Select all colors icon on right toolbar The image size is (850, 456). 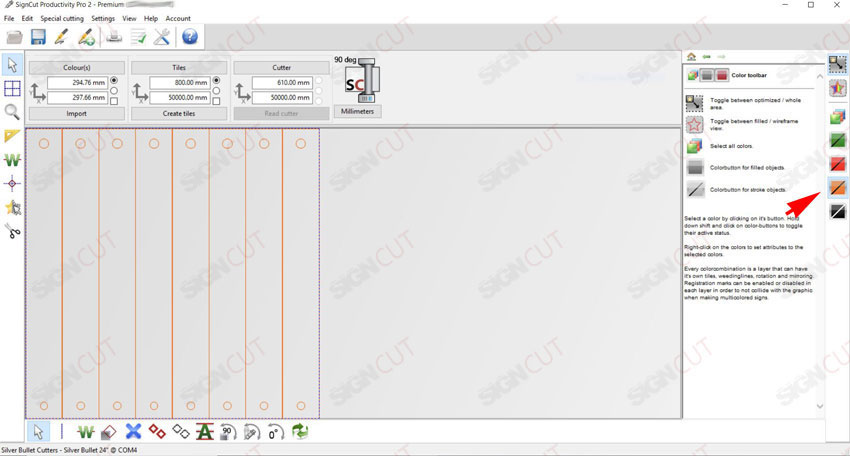click(838, 116)
